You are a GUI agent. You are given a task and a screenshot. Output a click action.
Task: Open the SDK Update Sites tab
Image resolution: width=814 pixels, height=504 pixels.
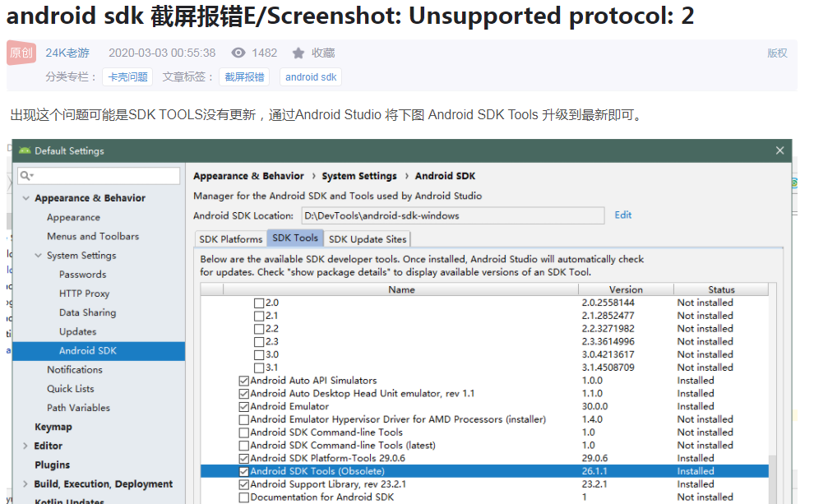(x=368, y=238)
